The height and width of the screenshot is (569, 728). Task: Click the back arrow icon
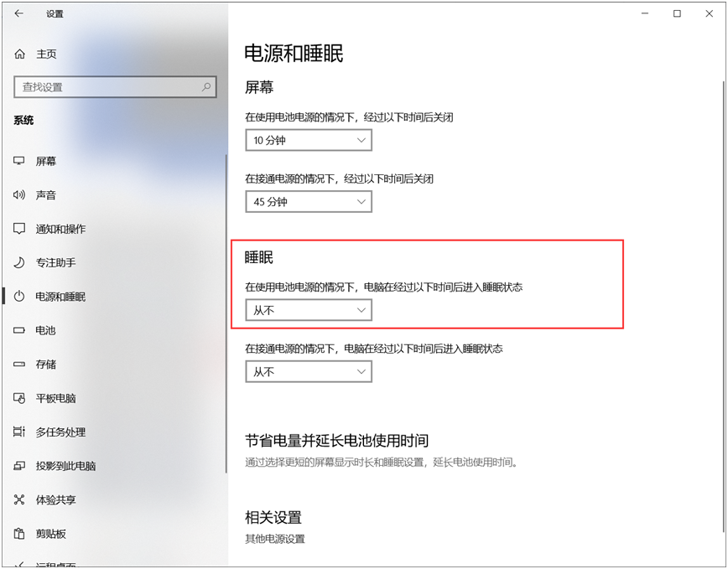point(18,13)
